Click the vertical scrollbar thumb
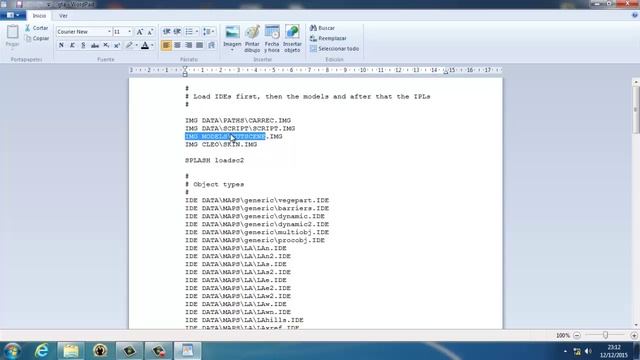This screenshot has height=360, width=640. click(636, 109)
